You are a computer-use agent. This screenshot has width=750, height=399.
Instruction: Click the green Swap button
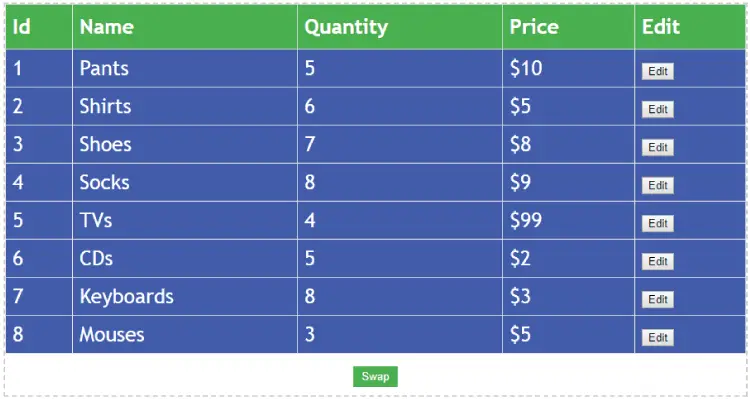(x=375, y=377)
